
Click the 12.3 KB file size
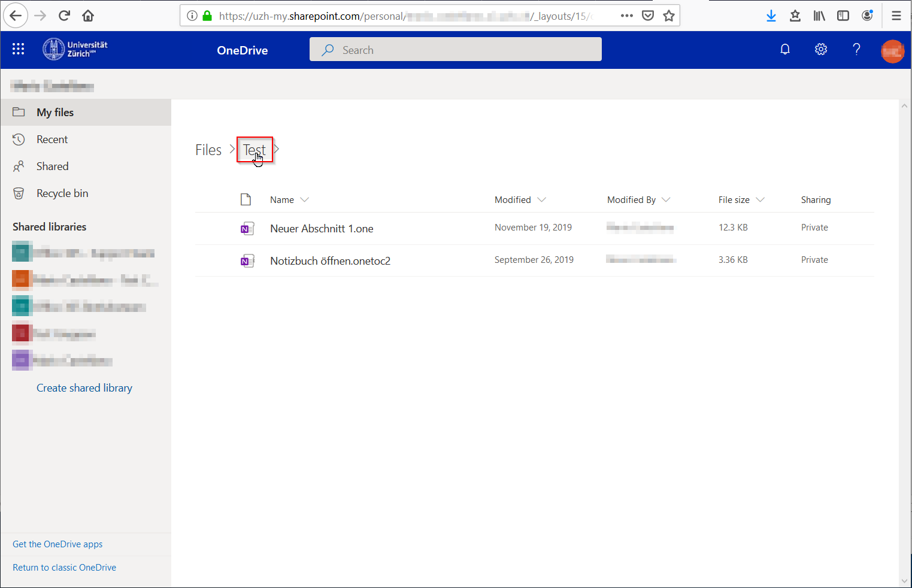point(733,227)
